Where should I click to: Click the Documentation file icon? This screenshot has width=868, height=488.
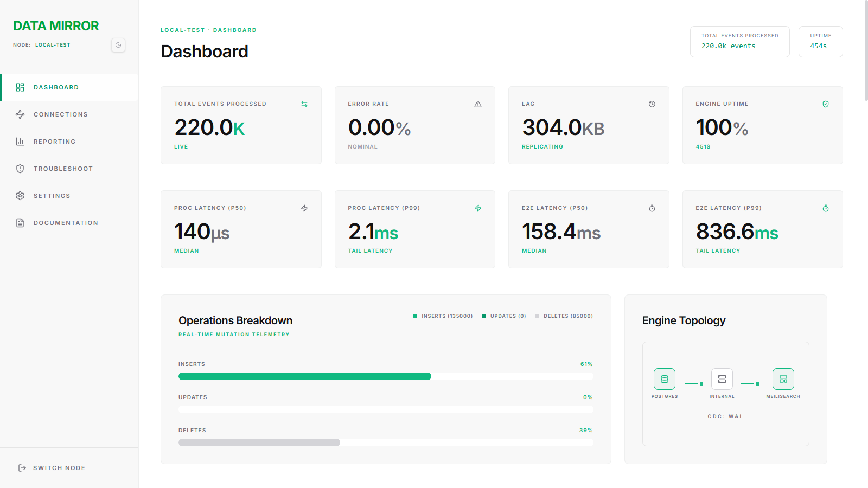(20, 223)
